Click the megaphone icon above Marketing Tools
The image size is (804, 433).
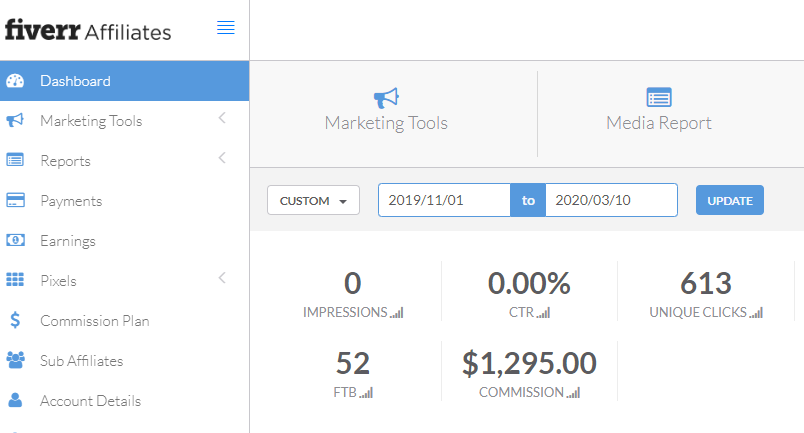click(386, 97)
